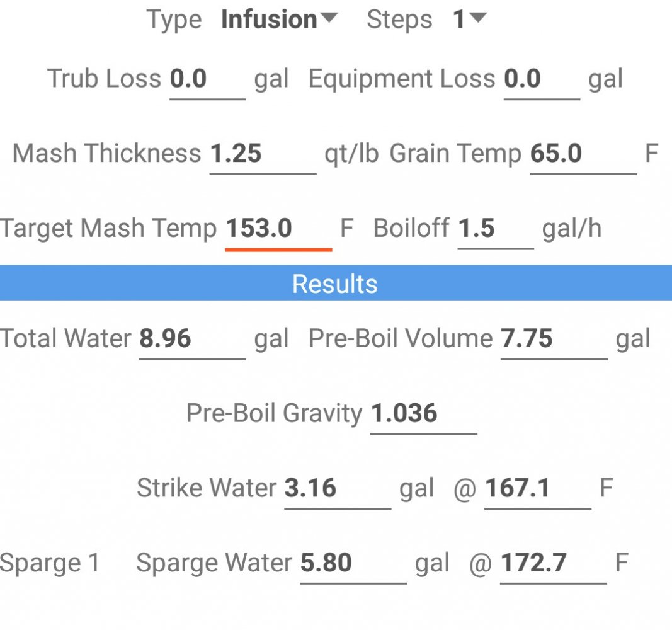Click the Strike Water label
This screenshot has height=630, width=672.
207,489
